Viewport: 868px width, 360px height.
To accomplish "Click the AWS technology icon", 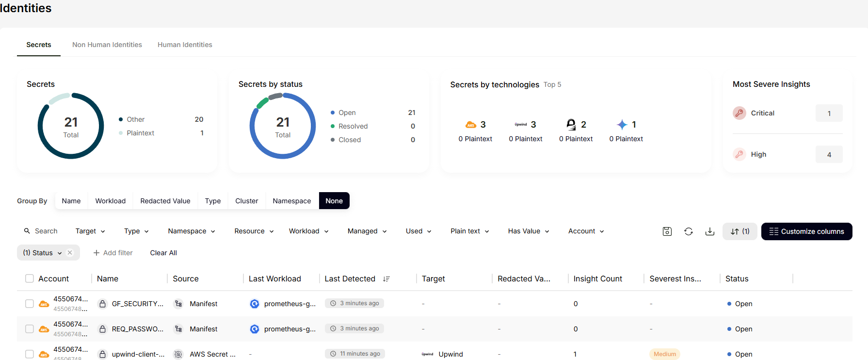I will pyautogui.click(x=470, y=125).
